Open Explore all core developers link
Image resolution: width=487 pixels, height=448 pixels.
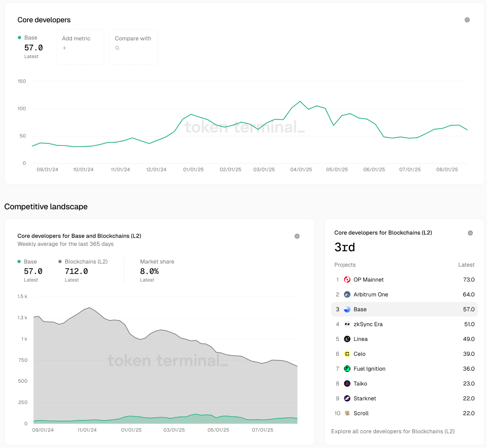point(393,431)
